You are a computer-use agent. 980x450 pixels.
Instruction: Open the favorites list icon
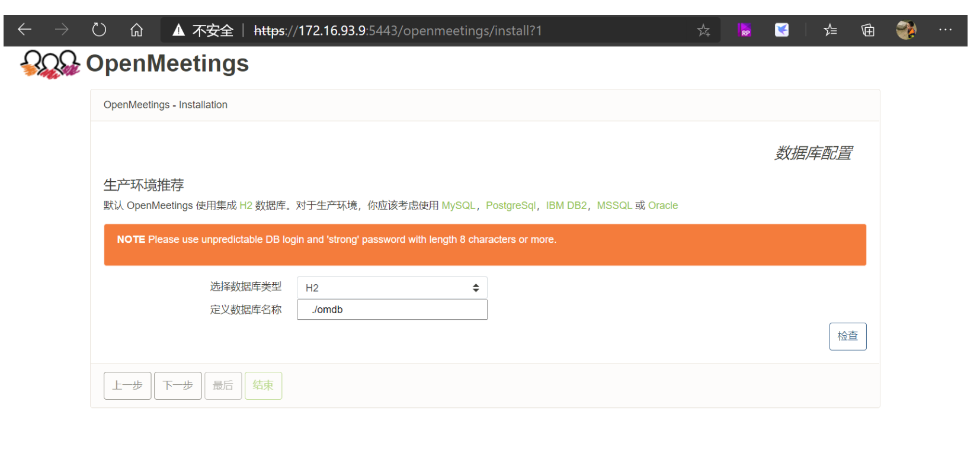pyautogui.click(x=830, y=30)
